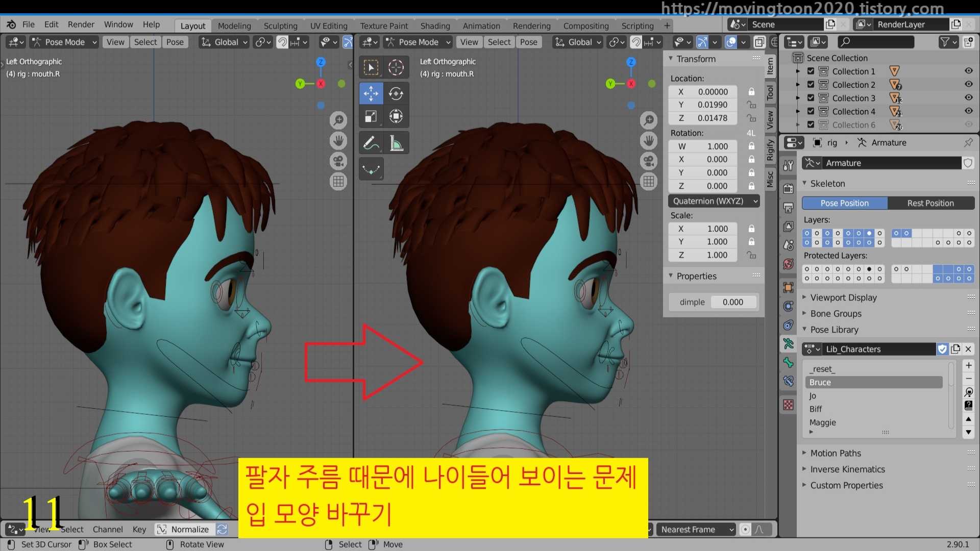Click the Normalize button
Image resolution: width=980 pixels, height=551 pixels.
(184, 530)
